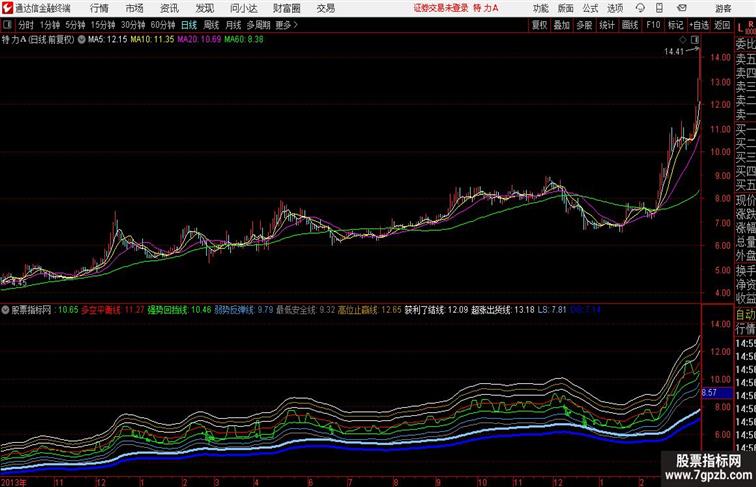Viewport: 756px width, 487px height.
Task: Click the 高位止赢线 indicator label
Action: click(x=357, y=310)
